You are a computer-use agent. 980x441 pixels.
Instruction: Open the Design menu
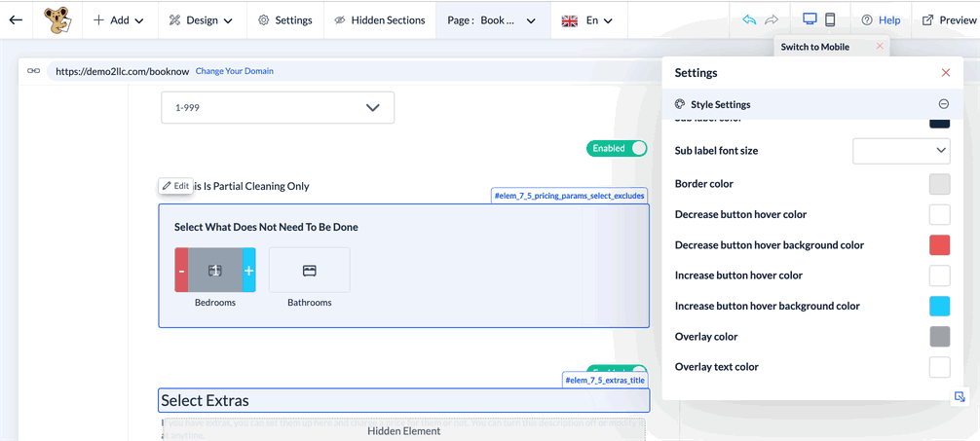(x=201, y=19)
